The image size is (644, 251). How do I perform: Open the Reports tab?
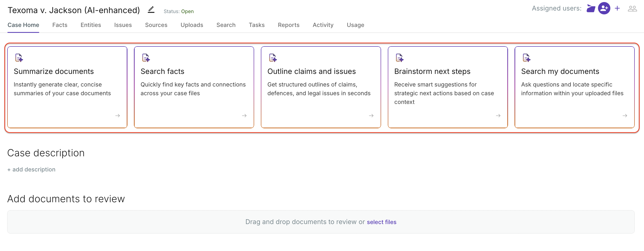pyautogui.click(x=289, y=25)
